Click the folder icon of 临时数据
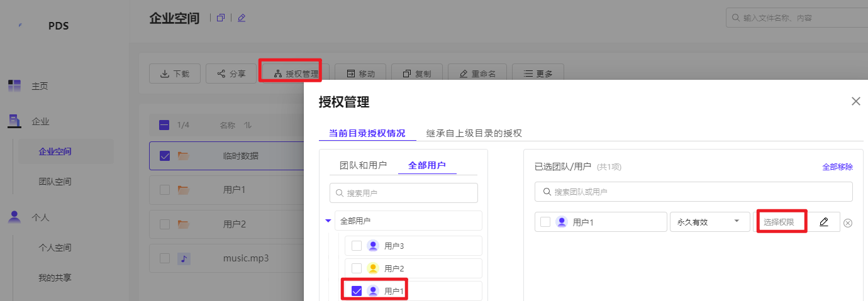The height and width of the screenshot is (301, 868). pyautogui.click(x=184, y=156)
